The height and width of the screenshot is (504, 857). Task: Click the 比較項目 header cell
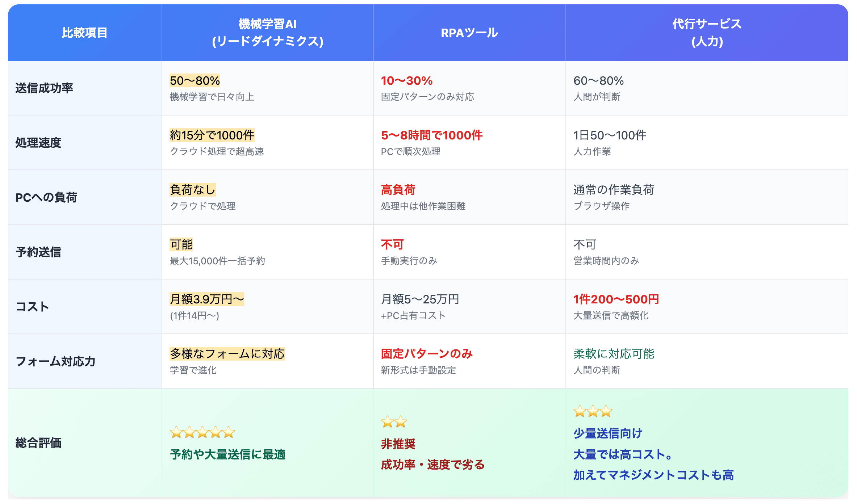click(84, 33)
